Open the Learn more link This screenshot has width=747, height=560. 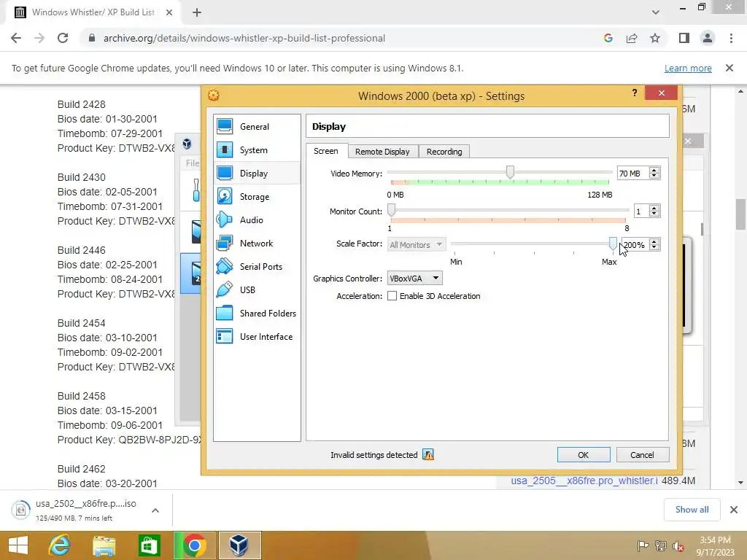pyautogui.click(x=688, y=68)
